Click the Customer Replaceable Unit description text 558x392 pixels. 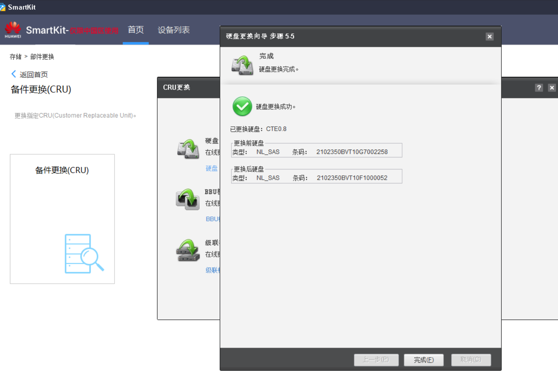75,115
